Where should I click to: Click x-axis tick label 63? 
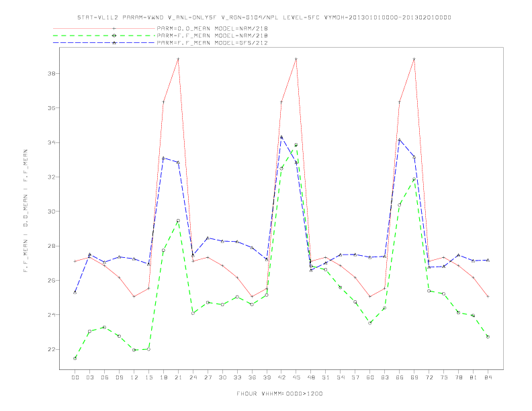click(385, 377)
